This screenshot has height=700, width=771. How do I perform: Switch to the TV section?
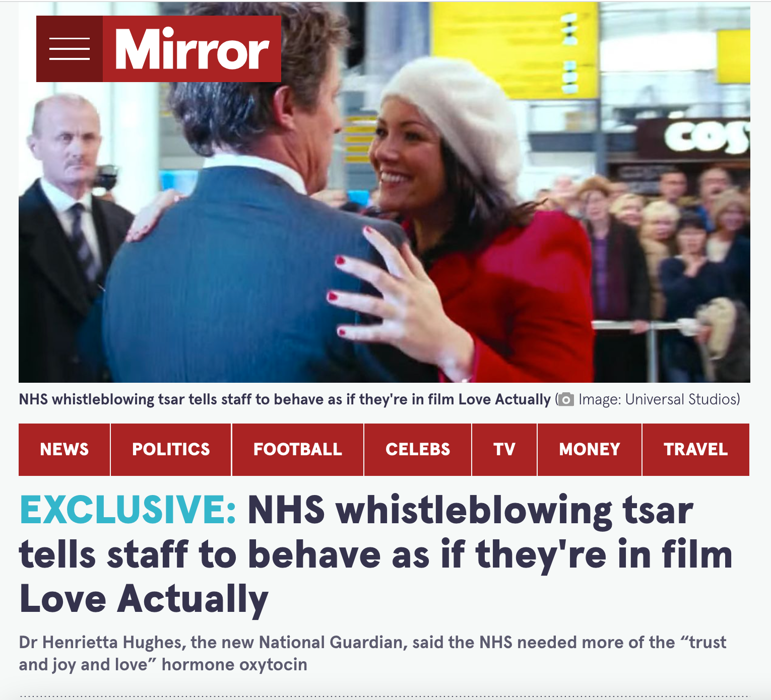click(x=504, y=449)
